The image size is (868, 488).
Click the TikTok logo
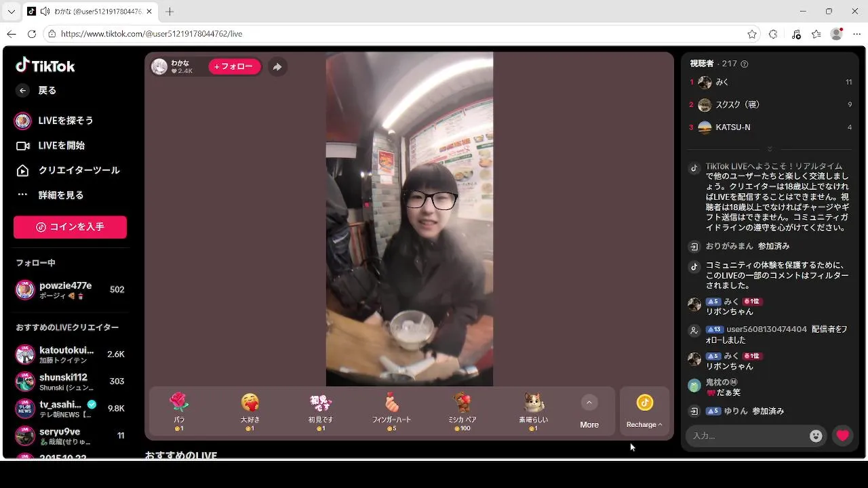(x=45, y=65)
